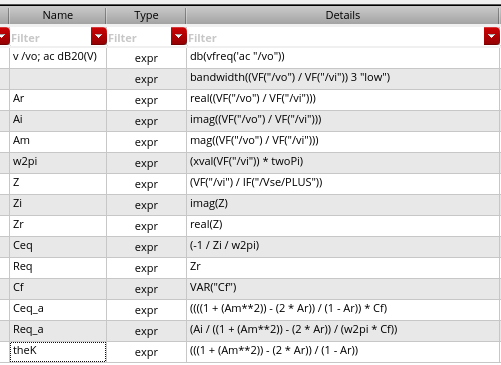Focus the Type filter input field
The image size is (501, 365).
(139, 38)
